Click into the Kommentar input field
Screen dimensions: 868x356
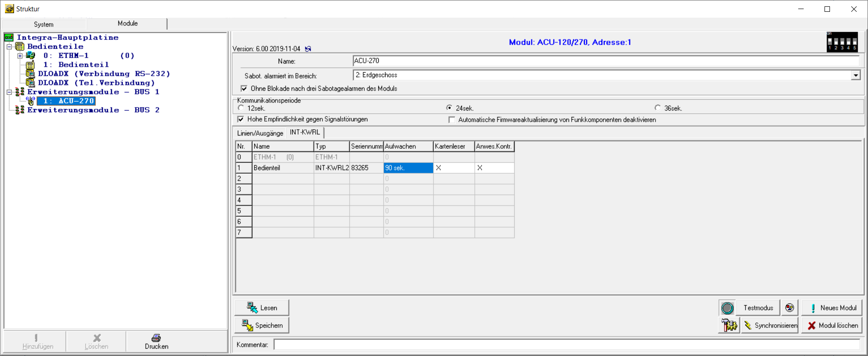pyautogui.click(x=566, y=345)
